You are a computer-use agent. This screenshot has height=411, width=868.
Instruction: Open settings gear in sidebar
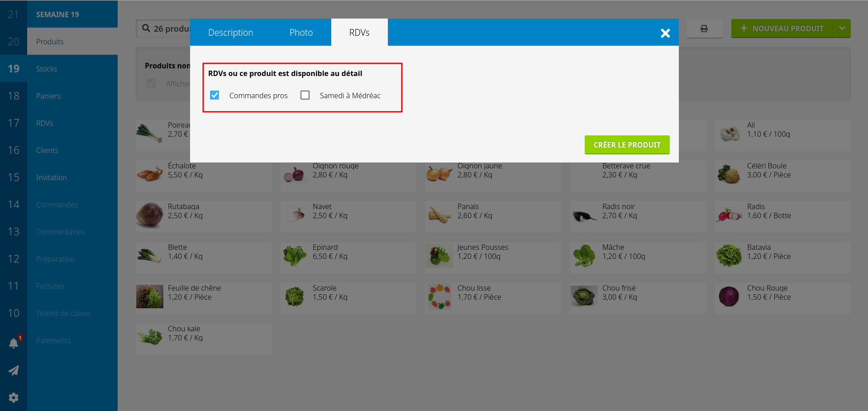[x=14, y=397]
